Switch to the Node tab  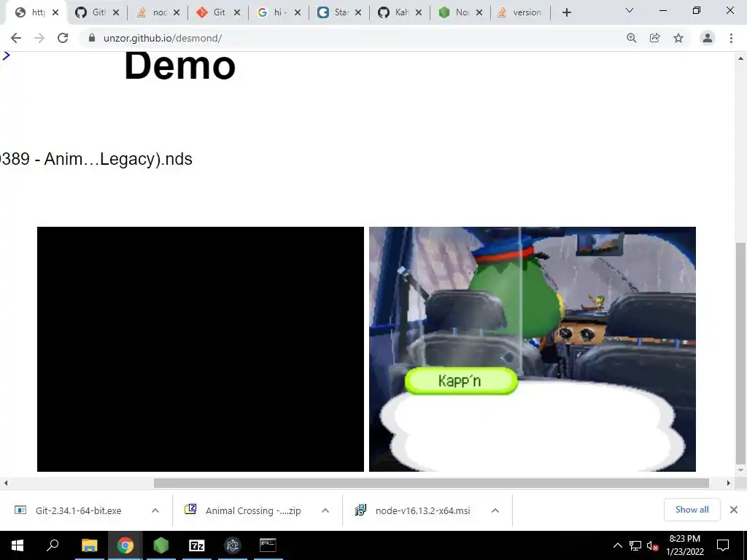(x=454, y=12)
